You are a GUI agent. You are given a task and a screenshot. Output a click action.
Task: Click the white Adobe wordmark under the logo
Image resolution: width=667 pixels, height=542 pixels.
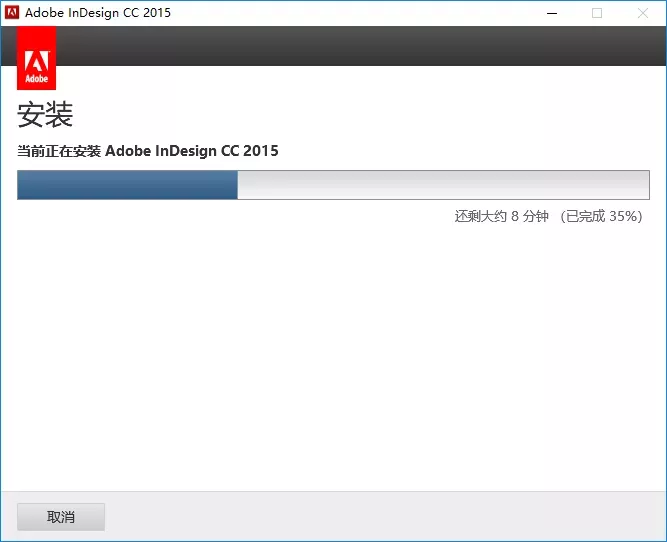pyautogui.click(x=37, y=78)
